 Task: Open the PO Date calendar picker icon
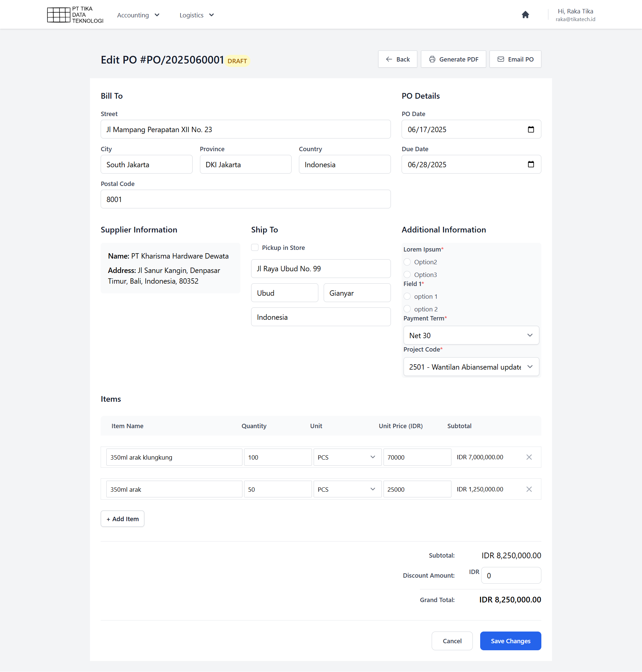point(530,129)
